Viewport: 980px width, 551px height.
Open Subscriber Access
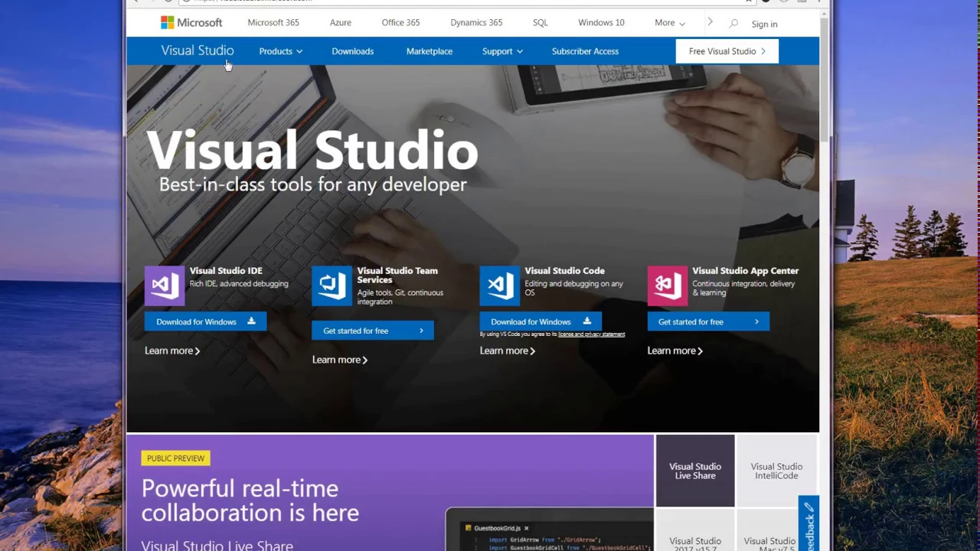pos(585,51)
